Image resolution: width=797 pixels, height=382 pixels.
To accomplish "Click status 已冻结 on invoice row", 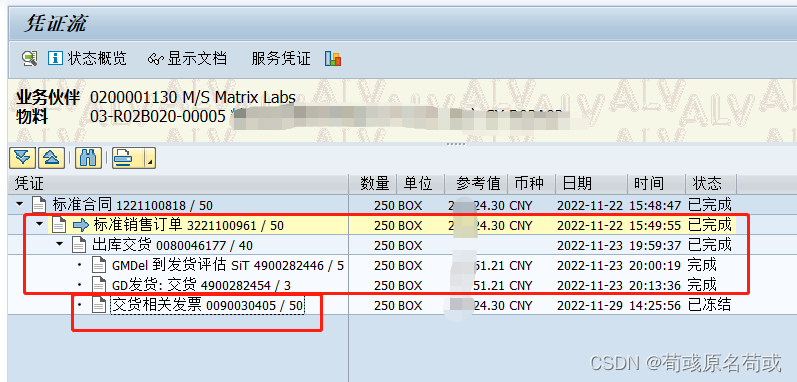I will click(710, 305).
